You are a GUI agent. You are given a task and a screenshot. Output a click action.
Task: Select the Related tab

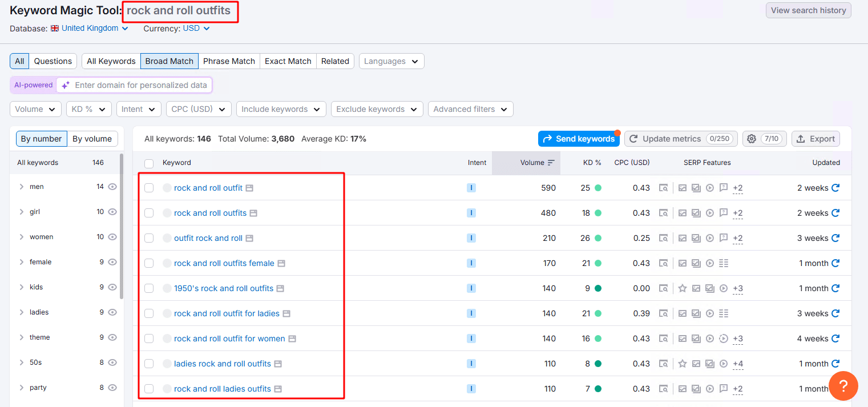[335, 61]
